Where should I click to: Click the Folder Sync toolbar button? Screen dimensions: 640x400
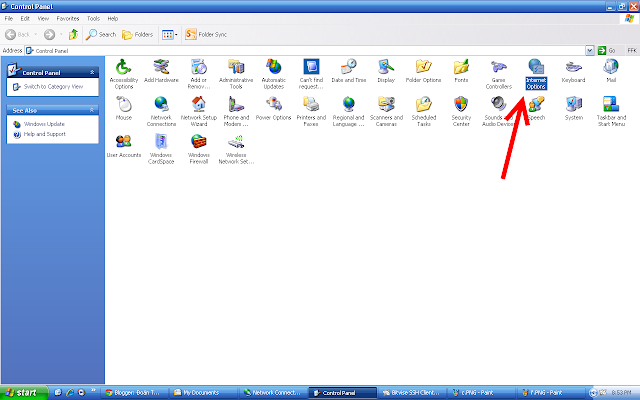(206, 35)
